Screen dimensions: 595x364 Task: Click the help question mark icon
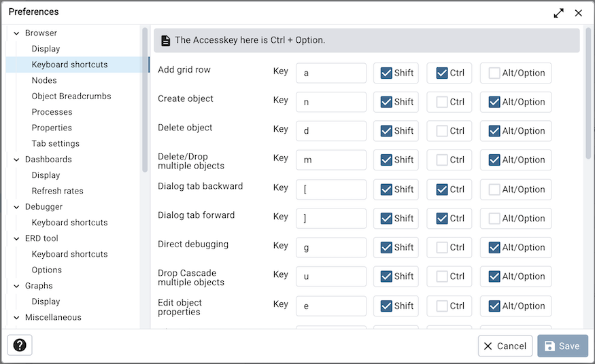20,345
